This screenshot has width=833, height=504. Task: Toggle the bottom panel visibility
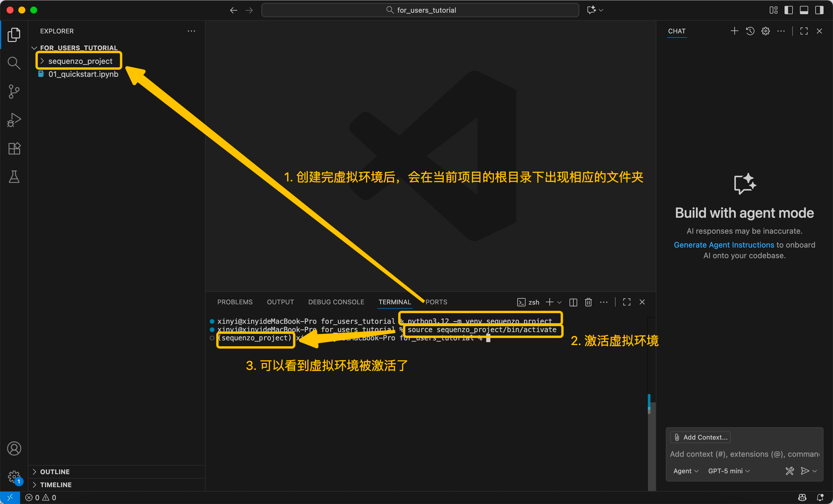coord(804,10)
